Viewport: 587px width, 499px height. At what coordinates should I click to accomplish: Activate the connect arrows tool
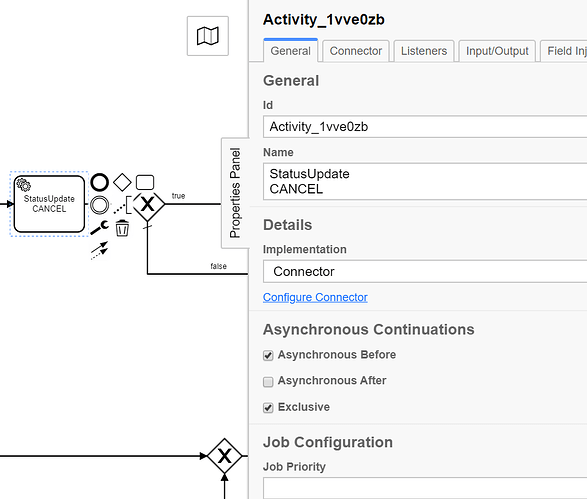click(x=100, y=250)
